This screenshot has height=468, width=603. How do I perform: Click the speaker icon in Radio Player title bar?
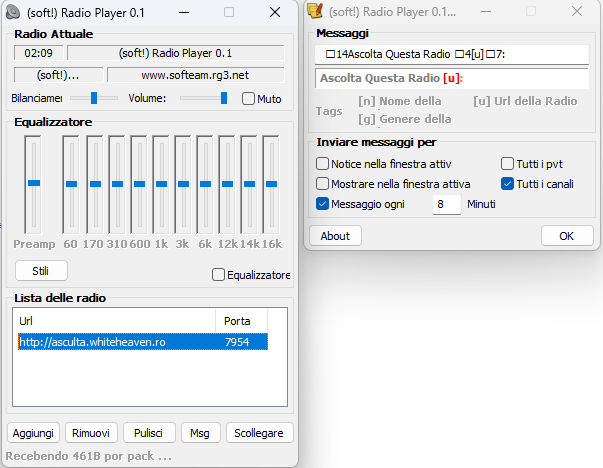tap(13, 12)
